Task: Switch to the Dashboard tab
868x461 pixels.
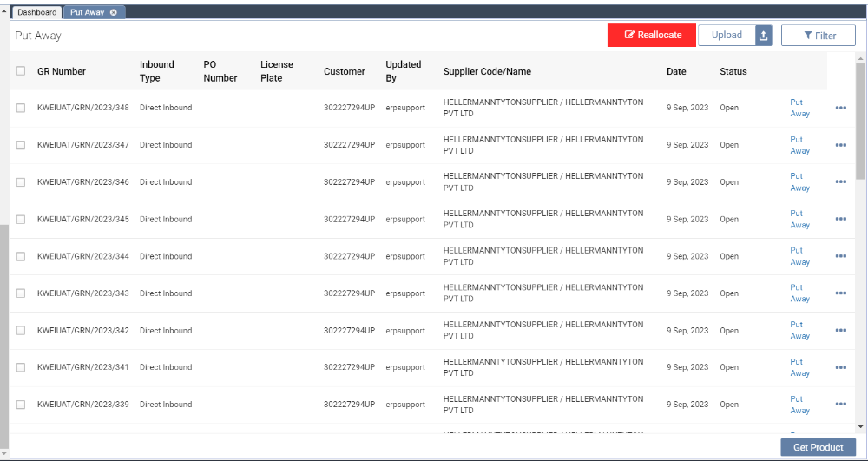Action: (x=36, y=12)
